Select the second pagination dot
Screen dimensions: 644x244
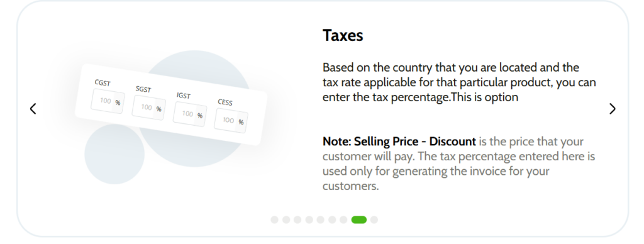[286, 219]
